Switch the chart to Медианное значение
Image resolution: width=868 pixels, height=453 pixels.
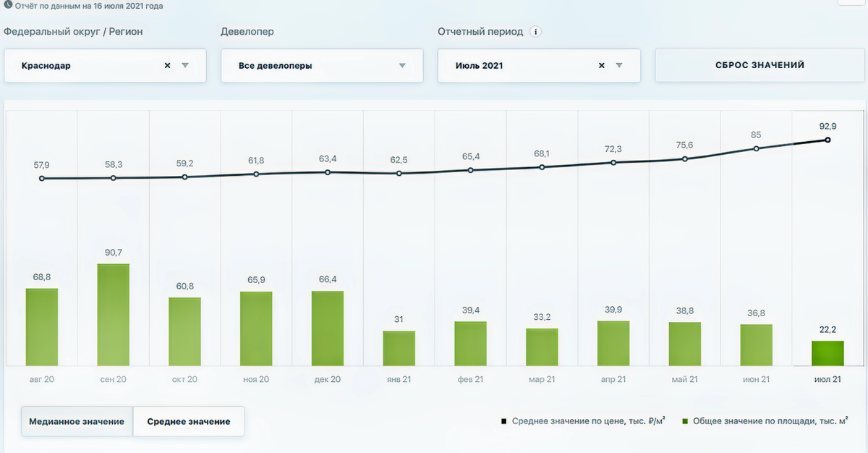pyautogui.click(x=76, y=420)
